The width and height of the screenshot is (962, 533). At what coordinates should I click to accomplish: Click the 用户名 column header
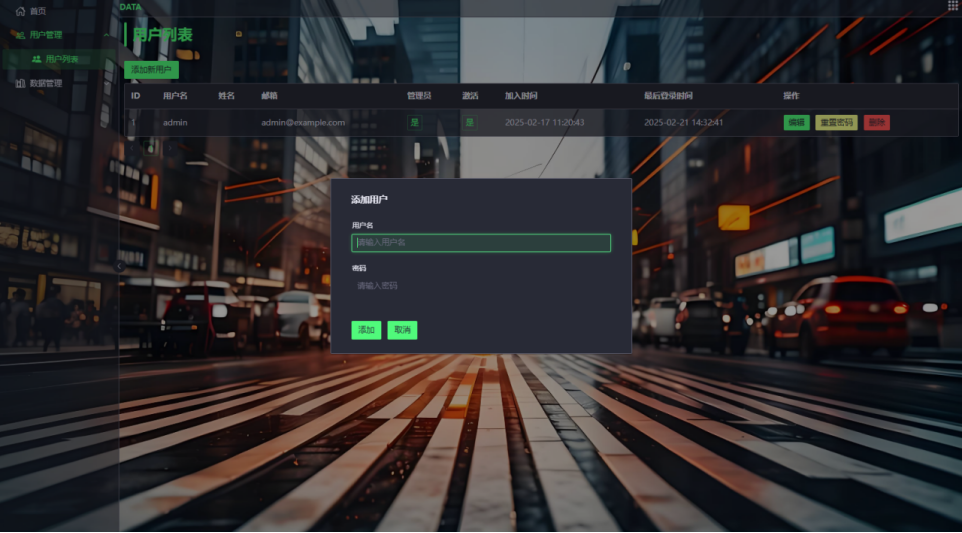coord(175,96)
